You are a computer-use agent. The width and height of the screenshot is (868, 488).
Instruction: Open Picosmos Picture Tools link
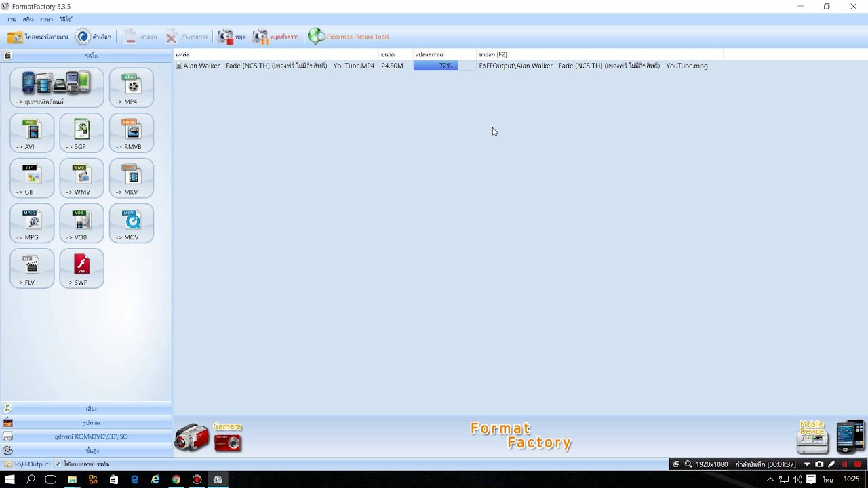(349, 37)
